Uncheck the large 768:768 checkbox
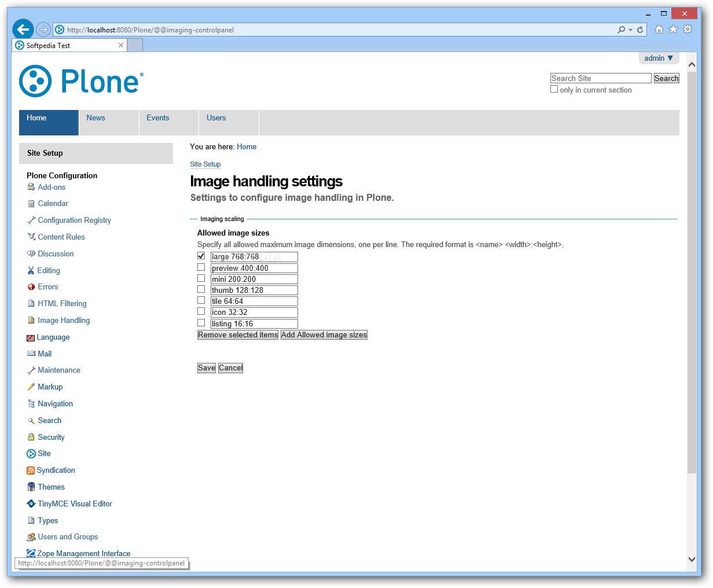 coord(201,256)
